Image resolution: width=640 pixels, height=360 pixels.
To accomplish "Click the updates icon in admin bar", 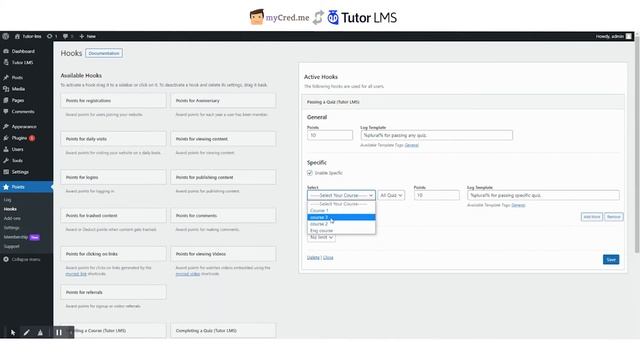I will click(50, 36).
